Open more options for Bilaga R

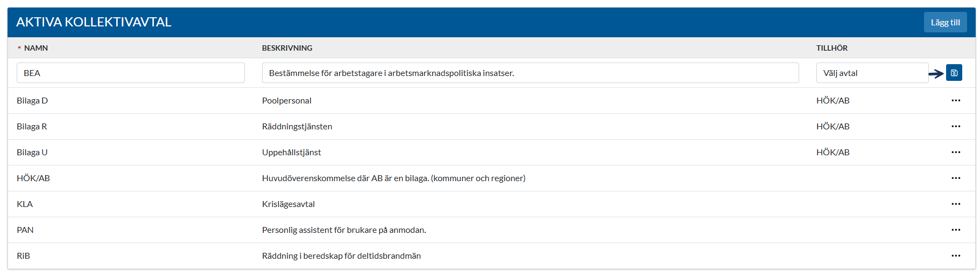pyautogui.click(x=955, y=127)
